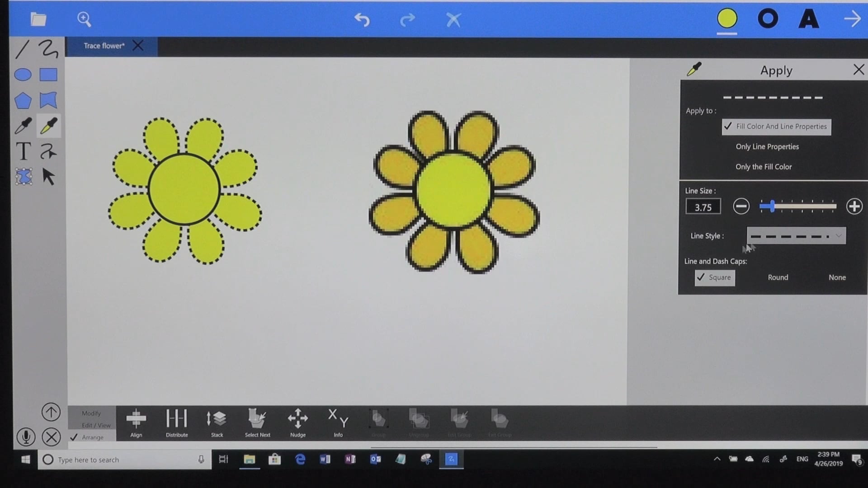Image resolution: width=868 pixels, height=488 pixels.
Task: Select Round line and dash caps
Action: pyautogui.click(x=778, y=277)
